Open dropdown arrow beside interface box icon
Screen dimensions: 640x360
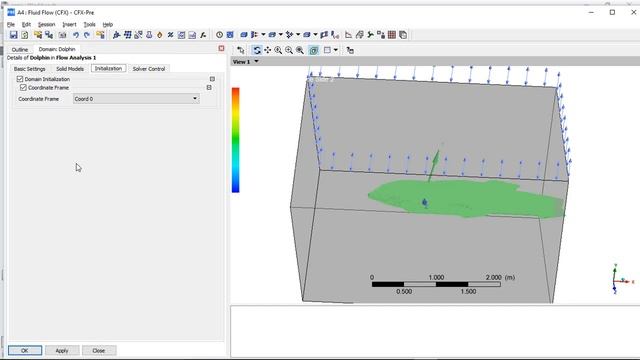pyautogui.click(x=315, y=35)
